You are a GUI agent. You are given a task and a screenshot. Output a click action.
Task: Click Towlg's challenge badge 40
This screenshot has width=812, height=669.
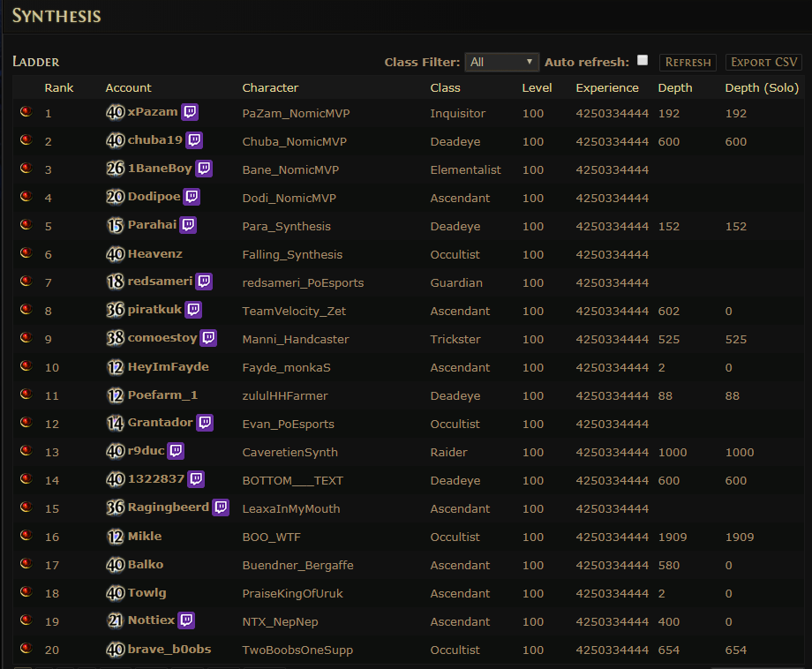[116, 593]
